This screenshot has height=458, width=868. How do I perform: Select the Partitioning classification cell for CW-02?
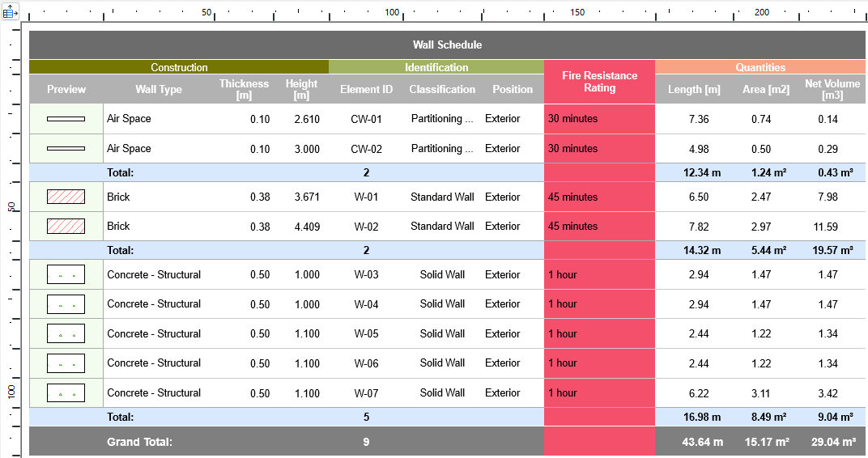click(442, 149)
